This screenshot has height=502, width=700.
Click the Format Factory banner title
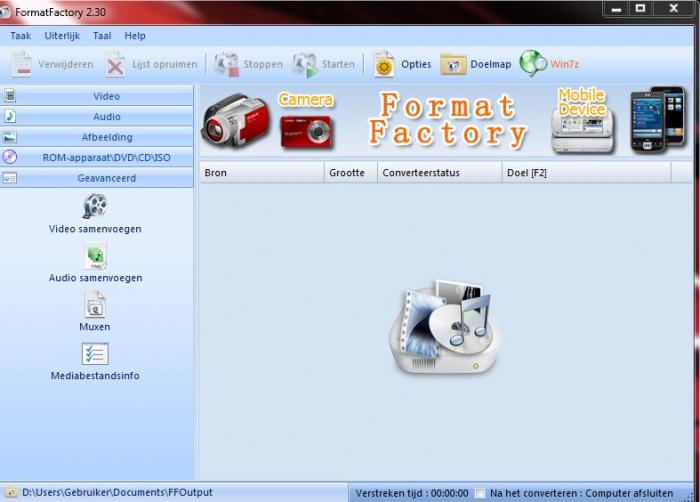tap(448, 120)
